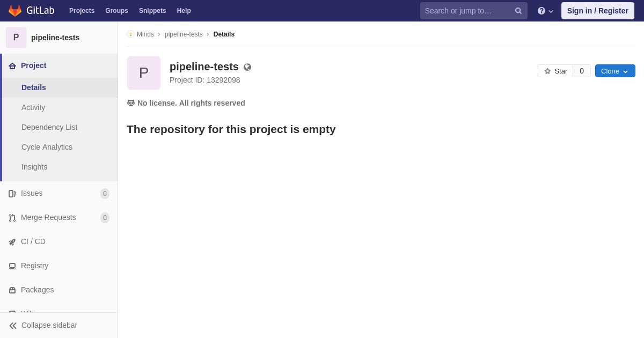Viewport: 644px width, 338px height.
Task: Click the sidebar project avatar letter P
Action: (16, 38)
